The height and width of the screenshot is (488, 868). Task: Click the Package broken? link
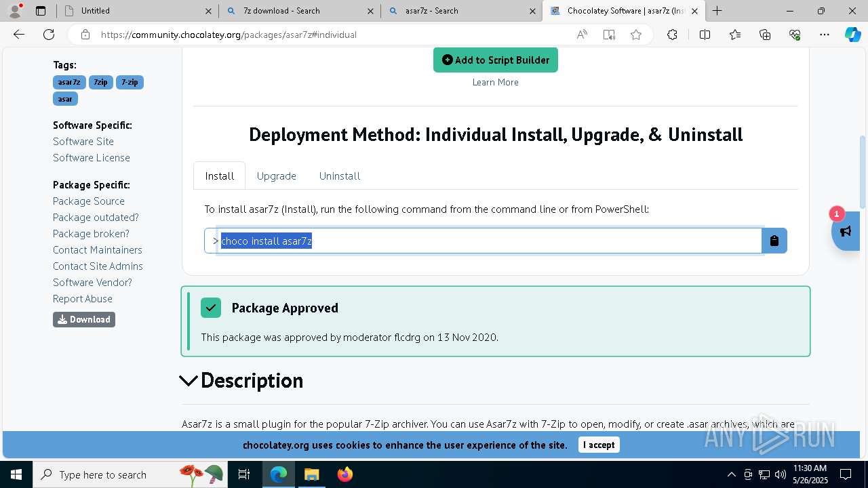click(91, 233)
